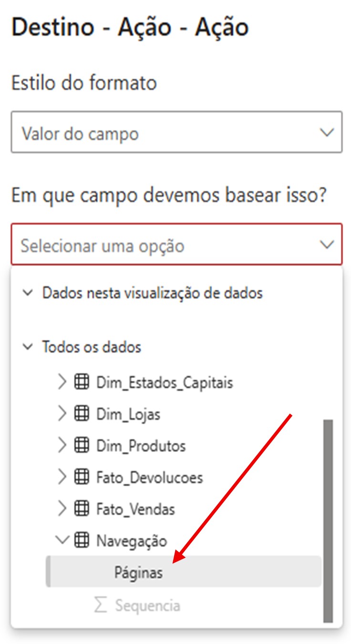Select the Páginas field
351x644 pixels.
click(x=138, y=572)
